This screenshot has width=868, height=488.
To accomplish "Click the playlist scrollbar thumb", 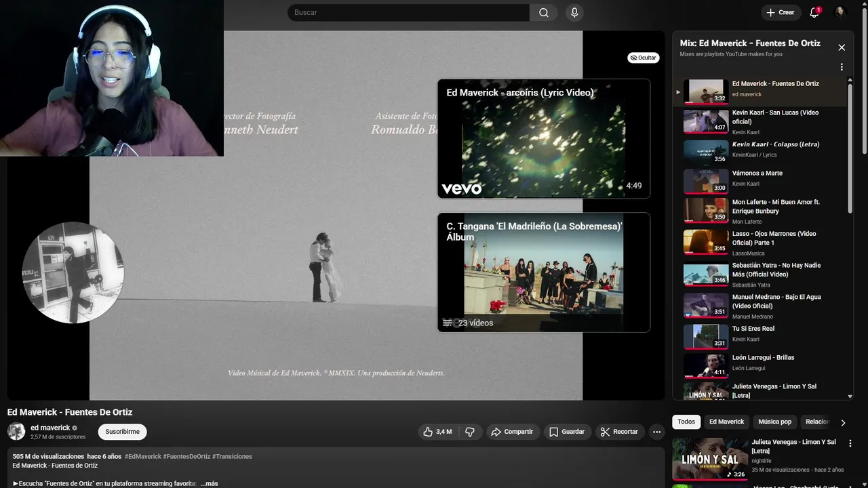I will [x=850, y=149].
